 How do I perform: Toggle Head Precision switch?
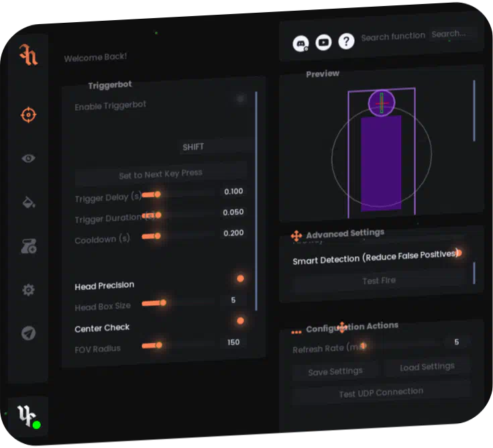(240, 278)
